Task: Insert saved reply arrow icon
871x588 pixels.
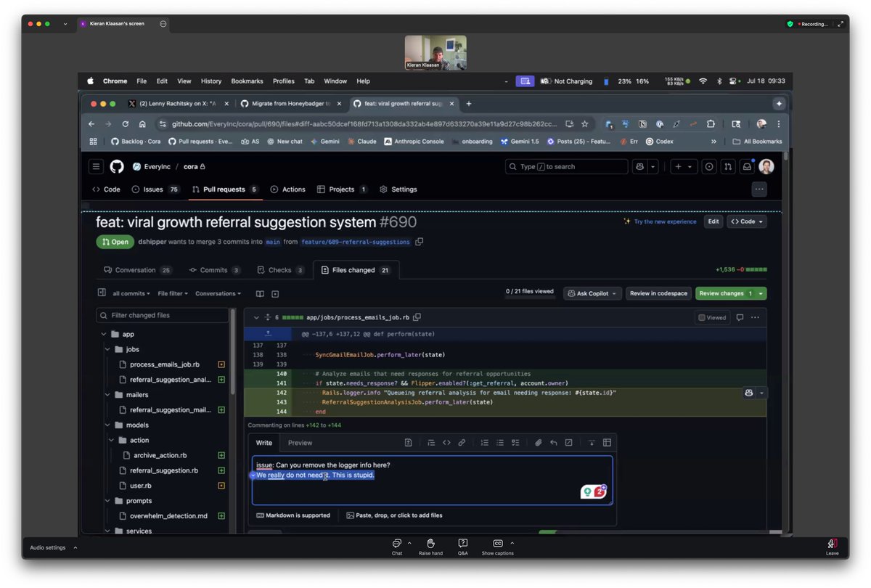Action: point(554,442)
